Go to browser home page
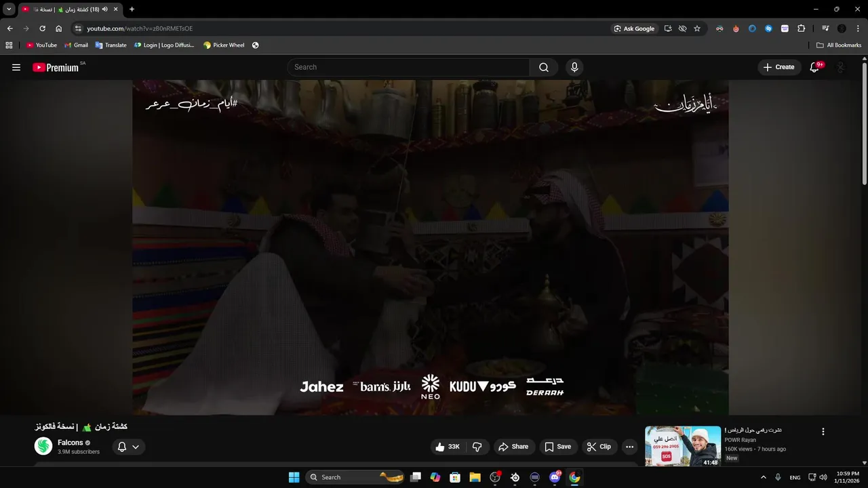Viewport: 868px width, 488px height. [58, 28]
